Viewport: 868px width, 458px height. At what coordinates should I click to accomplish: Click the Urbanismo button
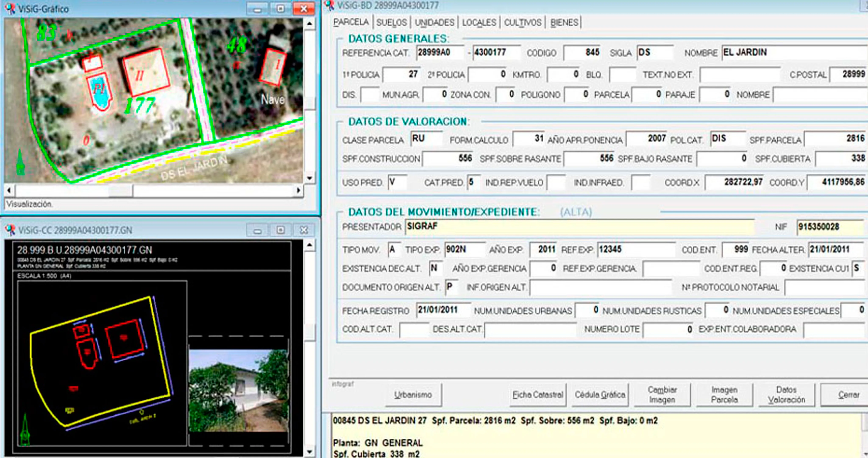(x=413, y=395)
